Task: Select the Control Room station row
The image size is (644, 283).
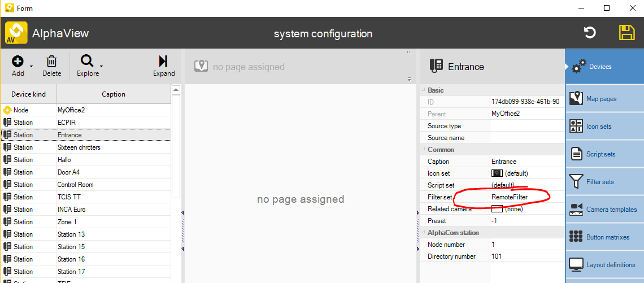Action: [x=75, y=185]
